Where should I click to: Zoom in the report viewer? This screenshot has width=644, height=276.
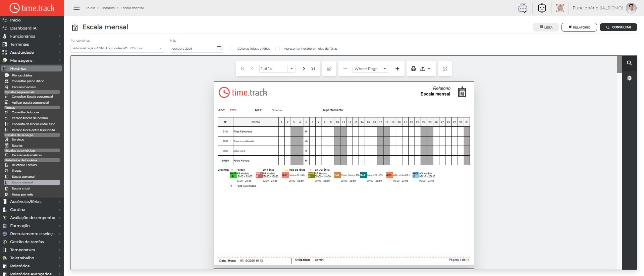[397, 69]
